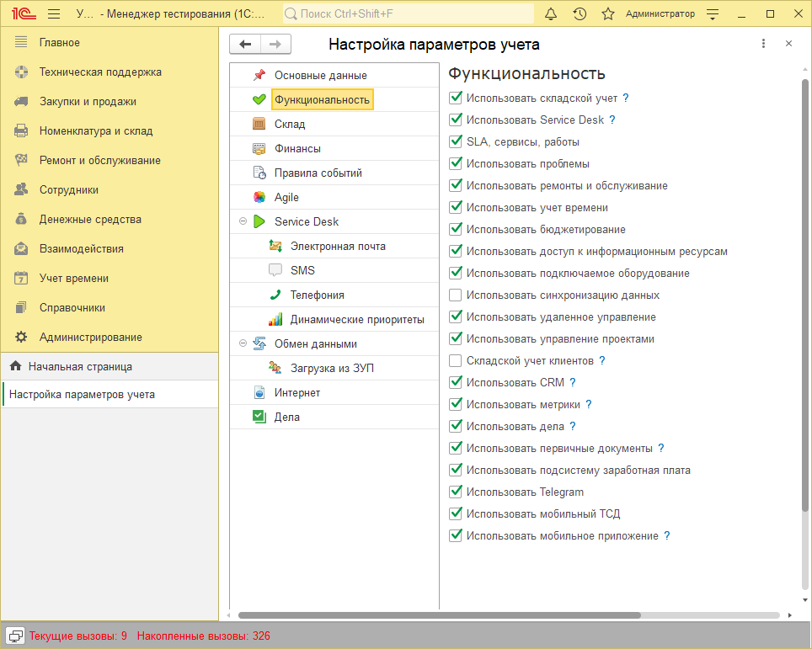Select the Agile settings item
812x649 pixels.
[286, 198]
